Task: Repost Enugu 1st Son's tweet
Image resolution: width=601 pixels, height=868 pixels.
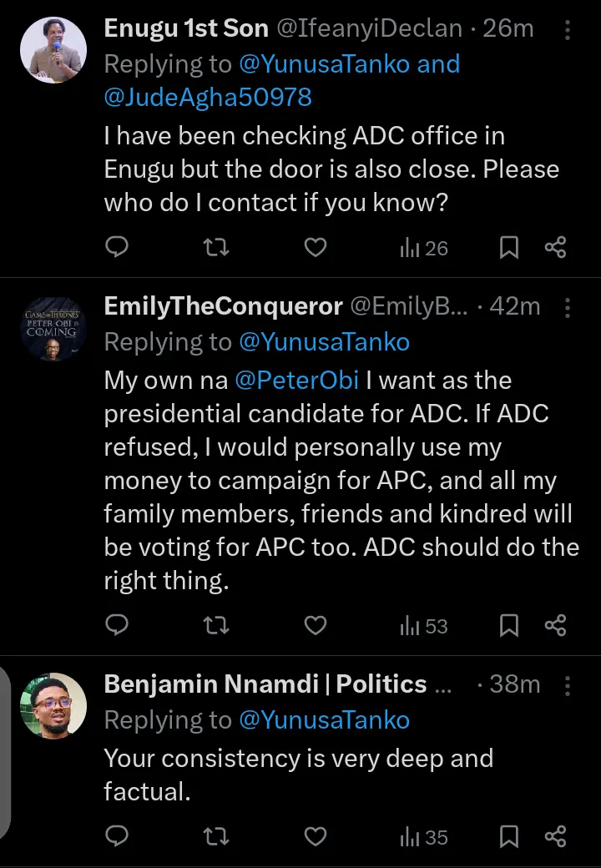Action: 216,247
